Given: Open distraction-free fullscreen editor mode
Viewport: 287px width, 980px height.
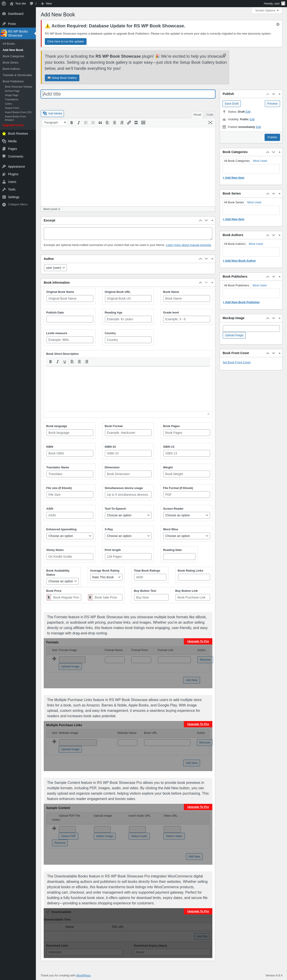Looking at the screenshot, I should point(210,123).
